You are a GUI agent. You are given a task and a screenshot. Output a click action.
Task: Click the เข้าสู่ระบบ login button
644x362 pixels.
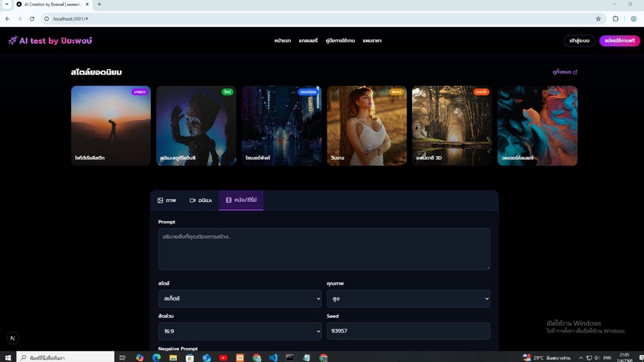coord(579,41)
